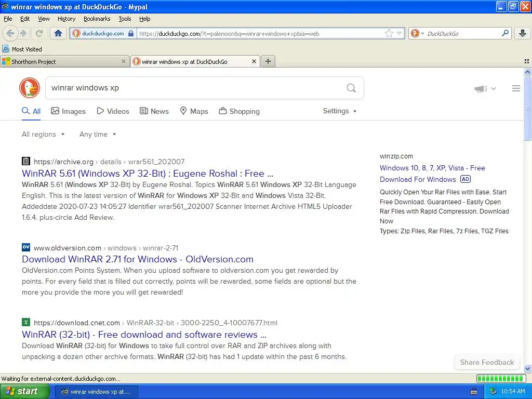
Task: Switch to Videos results
Action: pos(113,111)
